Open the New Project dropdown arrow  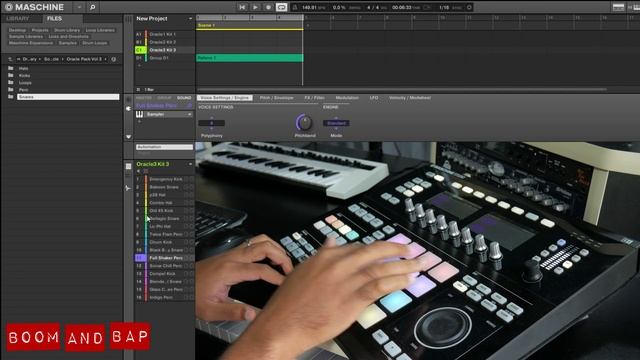(190, 19)
